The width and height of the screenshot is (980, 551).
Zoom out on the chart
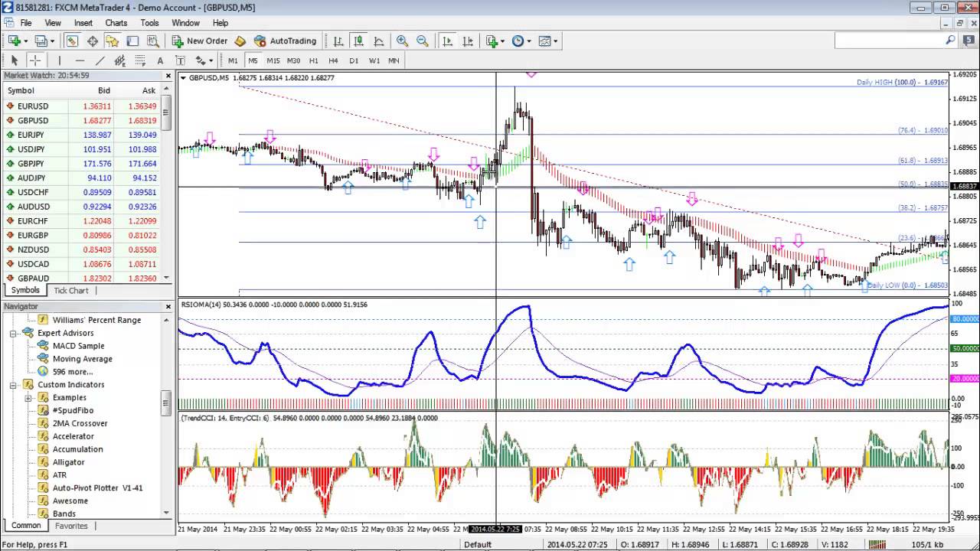click(x=422, y=41)
